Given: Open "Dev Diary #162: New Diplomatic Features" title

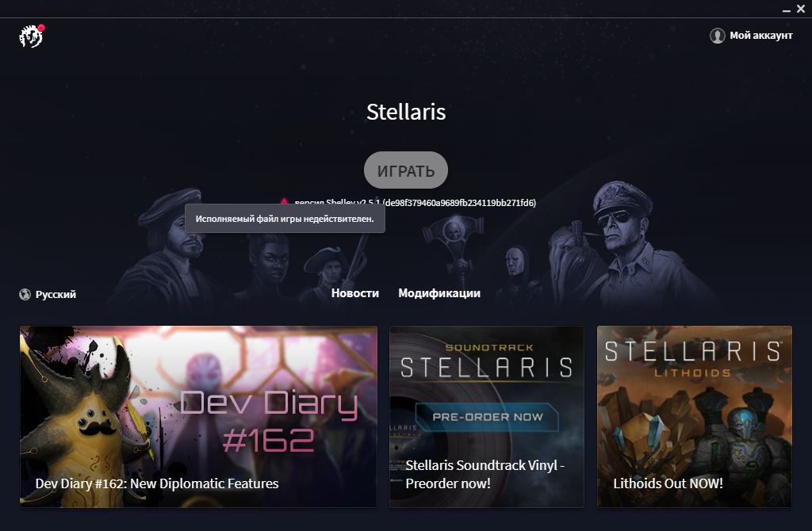Looking at the screenshot, I should (157, 483).
